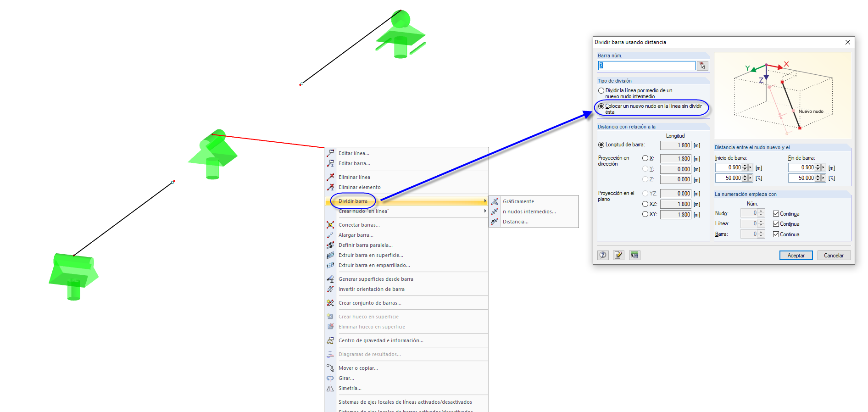Image resolution: width=868 pixels, height=412 pixels.
Task: Click the notepad edit icon in dialog footer
Action: click(618, 255)
